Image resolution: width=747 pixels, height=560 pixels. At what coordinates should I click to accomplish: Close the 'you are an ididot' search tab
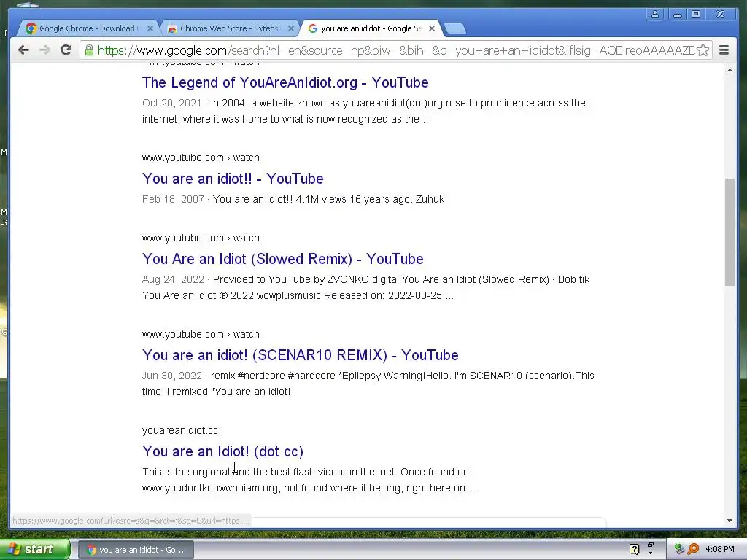432,28
